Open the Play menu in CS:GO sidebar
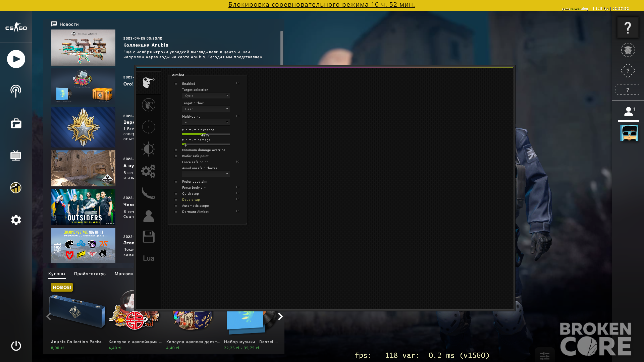 16,59
